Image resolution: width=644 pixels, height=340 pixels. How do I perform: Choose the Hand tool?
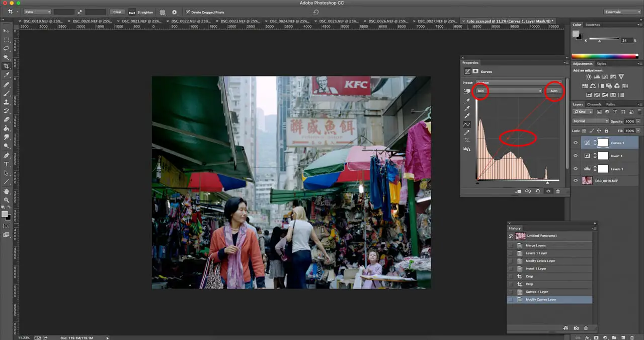click(x=7, y=191)
